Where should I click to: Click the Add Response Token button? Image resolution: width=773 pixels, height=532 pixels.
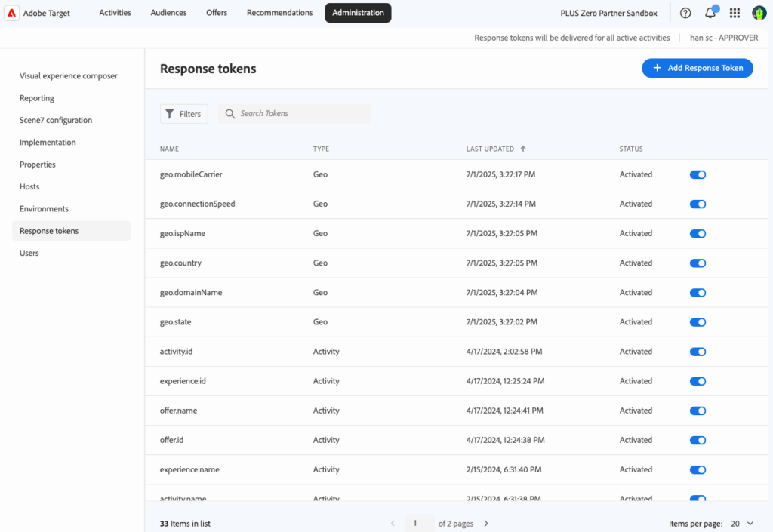pyautogui.click(x=697, y=68)
